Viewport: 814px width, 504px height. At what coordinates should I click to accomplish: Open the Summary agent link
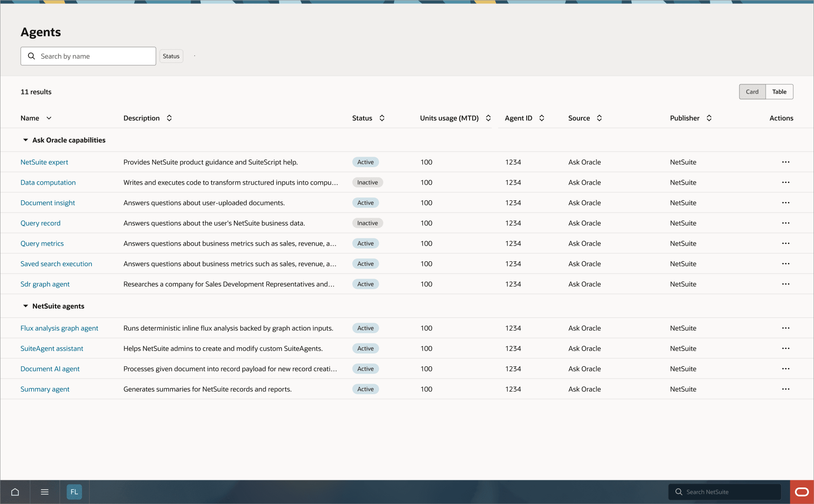45,389
